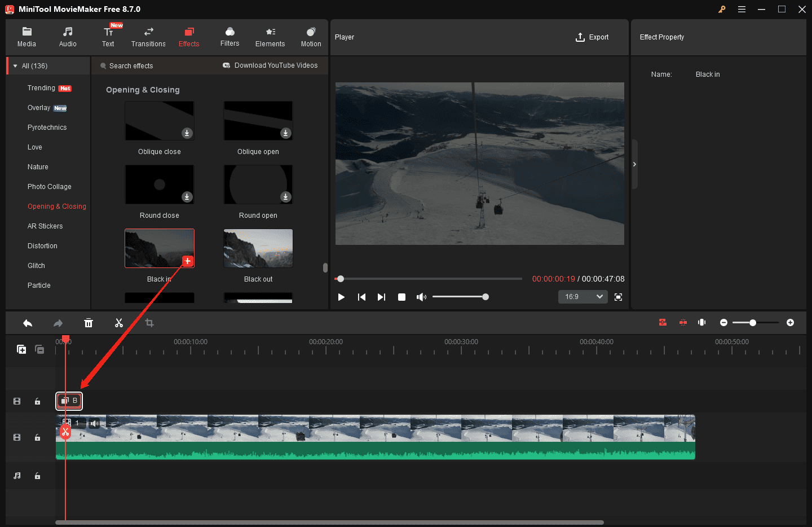Select the Overlay effects category

click(39, 108)
